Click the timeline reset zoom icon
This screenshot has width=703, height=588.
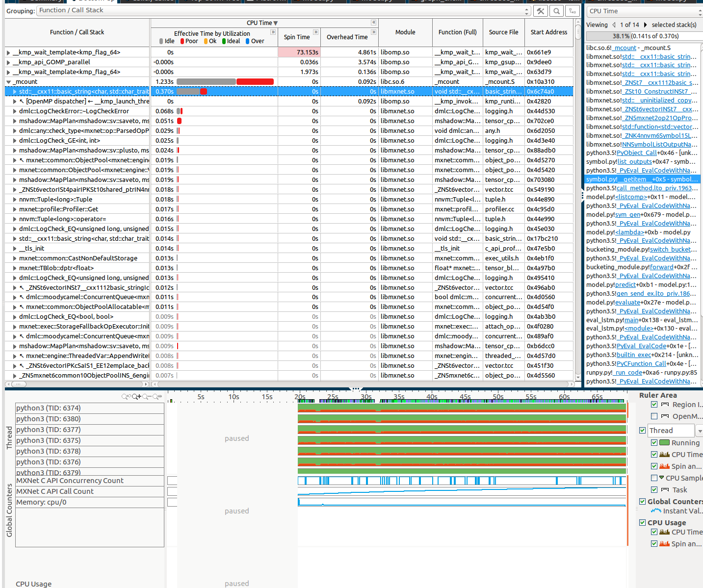[x=157, y=396]
